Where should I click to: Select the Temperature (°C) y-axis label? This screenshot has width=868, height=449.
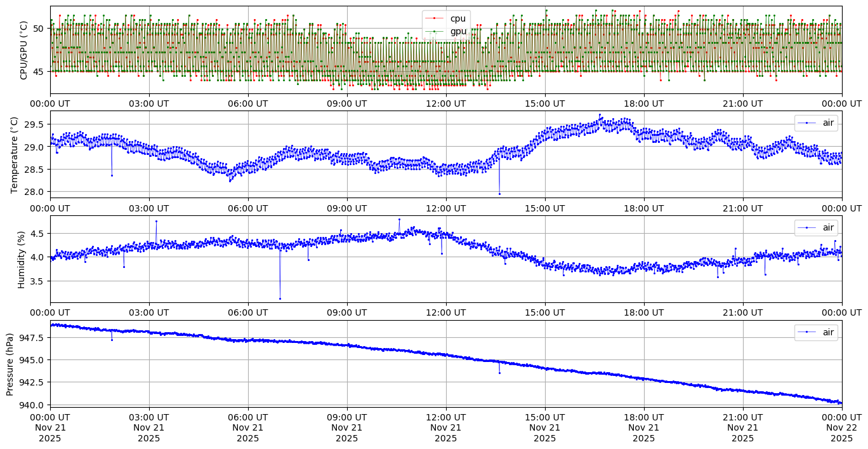pyautogui.click(x=15, y=154)
